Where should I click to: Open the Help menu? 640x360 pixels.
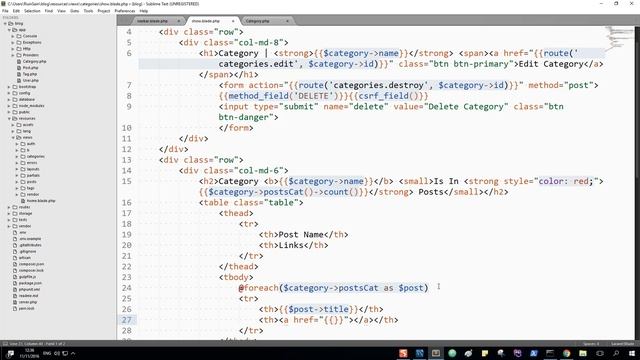coord(144,11)
